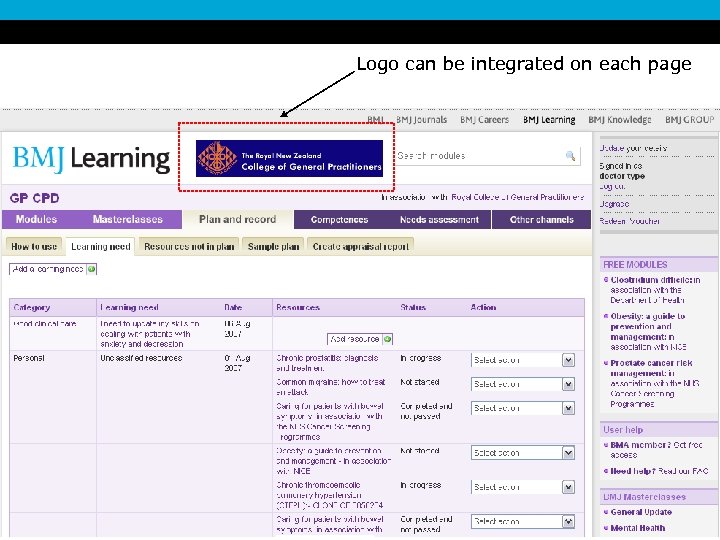This screenshot has width=720, height=540.
Task: Click BMA member? Get free access link
Action: click(656, 450)
